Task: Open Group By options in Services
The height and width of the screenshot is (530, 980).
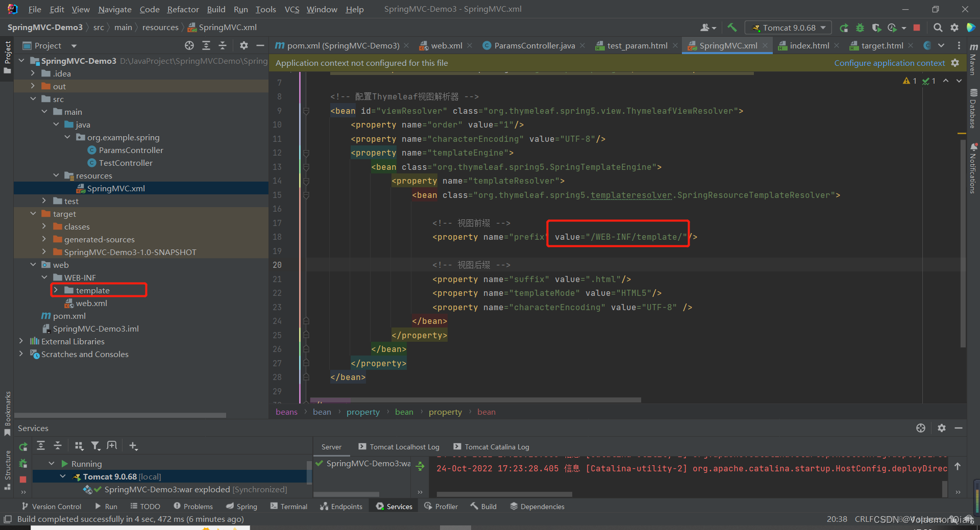Action: (79, 446)
